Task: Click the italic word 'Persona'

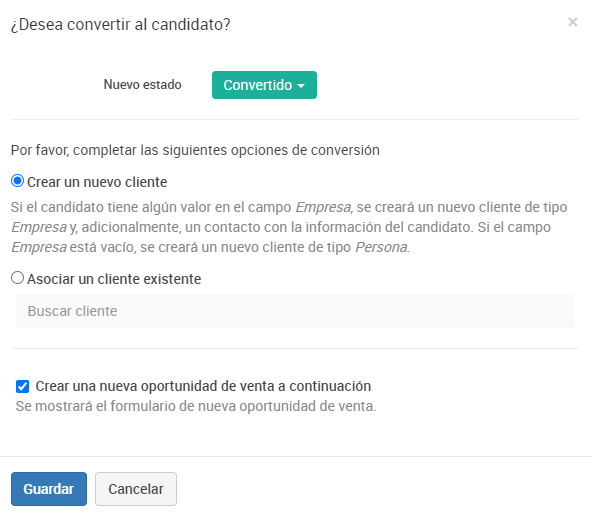Action: pos(381,247)
